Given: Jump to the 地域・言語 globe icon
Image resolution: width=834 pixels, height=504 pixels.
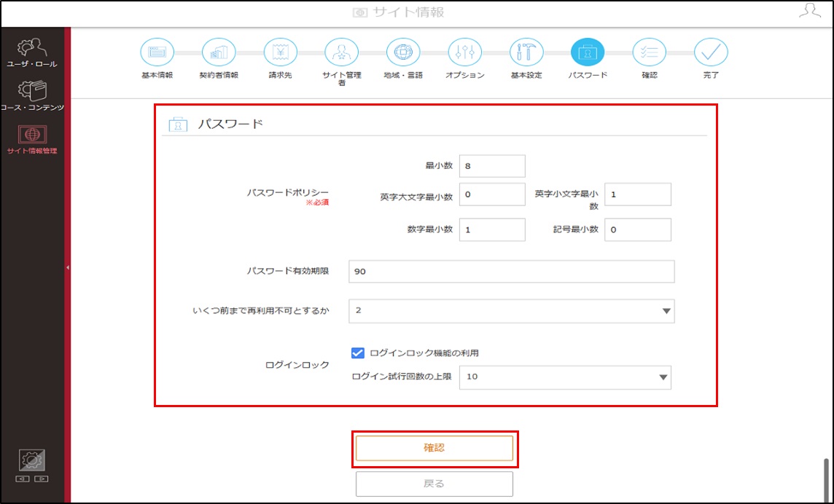Looking at the screenshot, I should tap(403, 52).
